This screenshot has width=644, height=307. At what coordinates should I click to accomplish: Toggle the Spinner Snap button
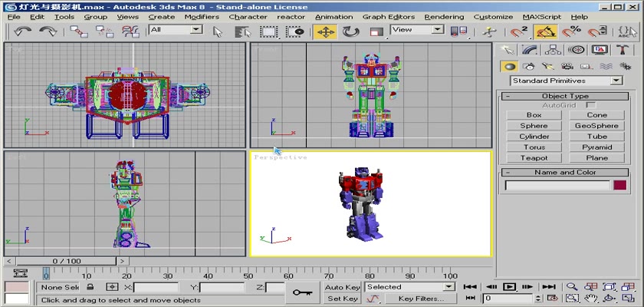click(x=597, y=31)
